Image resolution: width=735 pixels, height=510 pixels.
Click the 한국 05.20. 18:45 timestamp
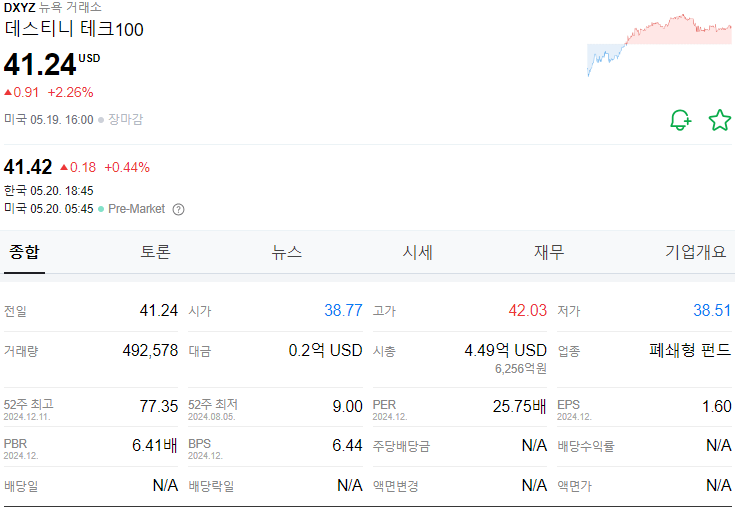point(49,191)
